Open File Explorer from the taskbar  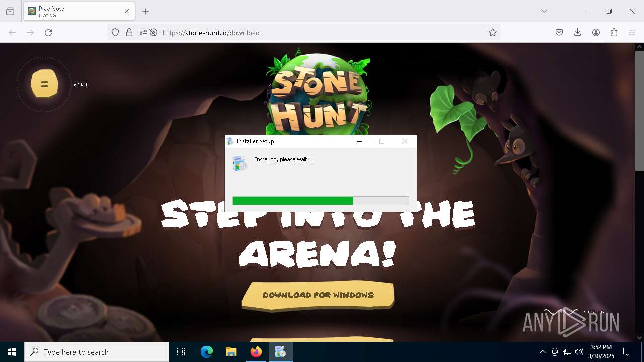tap(231, 352)
